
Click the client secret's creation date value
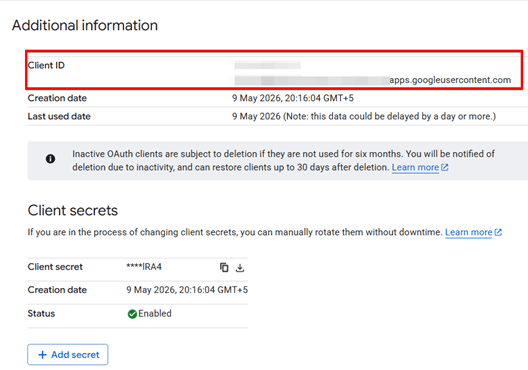187,290
